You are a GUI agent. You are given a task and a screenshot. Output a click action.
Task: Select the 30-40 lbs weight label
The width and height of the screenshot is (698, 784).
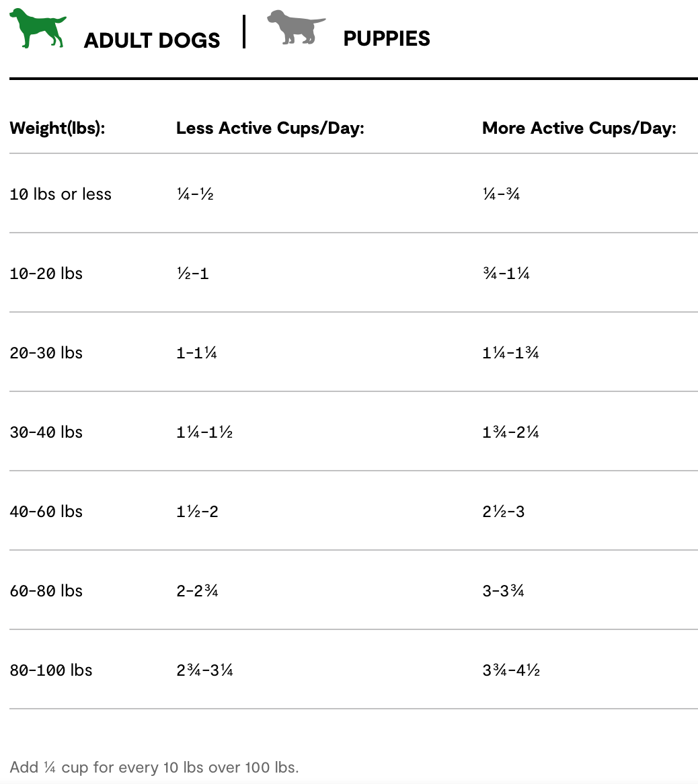[46, 432]
